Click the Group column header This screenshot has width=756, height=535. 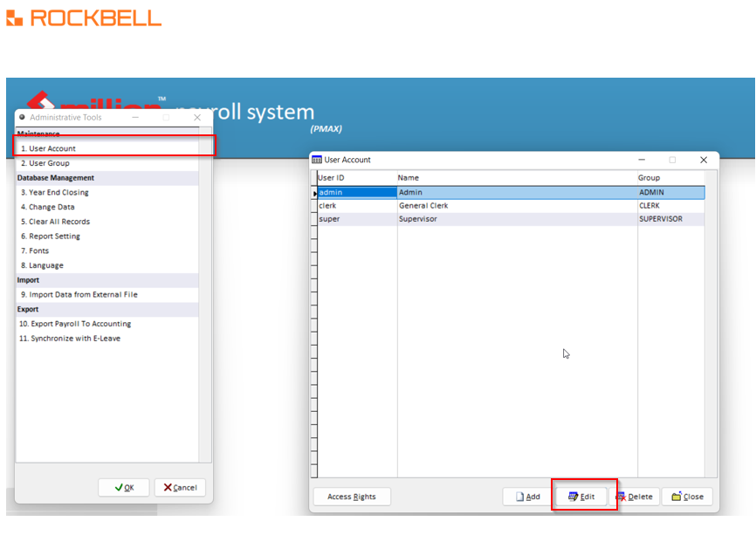tap(671, 178)
